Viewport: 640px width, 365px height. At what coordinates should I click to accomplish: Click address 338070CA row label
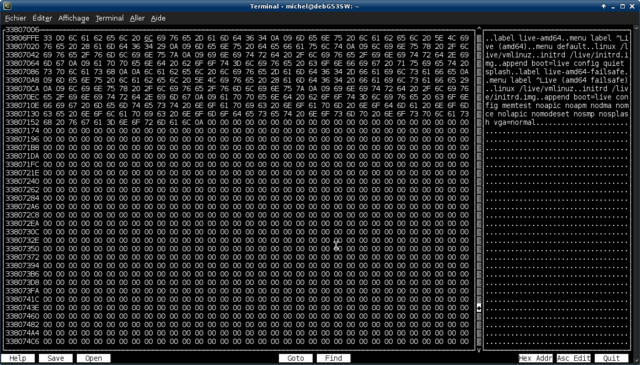(22, 89)
